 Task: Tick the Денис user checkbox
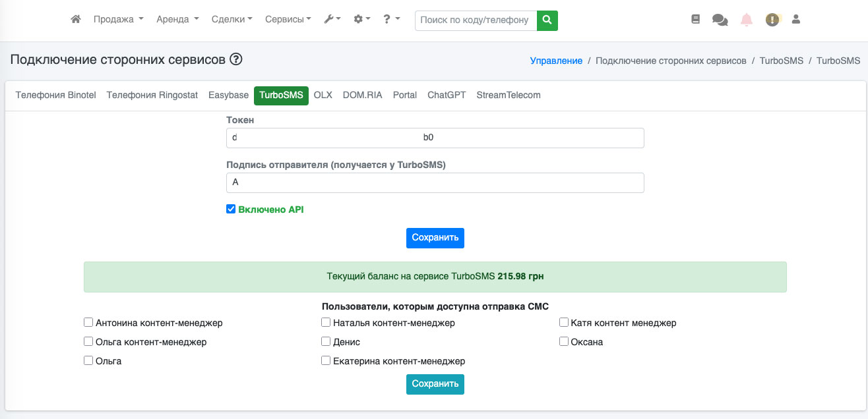[x=326, y=342]
